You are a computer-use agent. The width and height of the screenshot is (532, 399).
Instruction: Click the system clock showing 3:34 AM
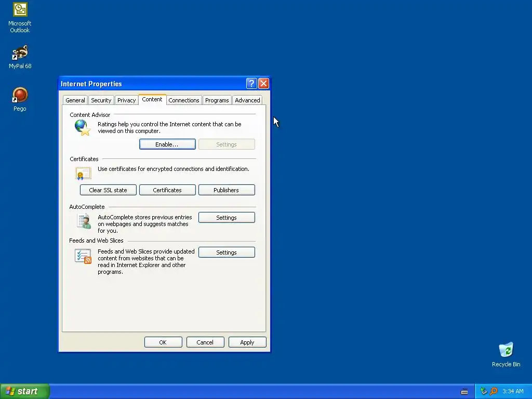click(513, 391)
